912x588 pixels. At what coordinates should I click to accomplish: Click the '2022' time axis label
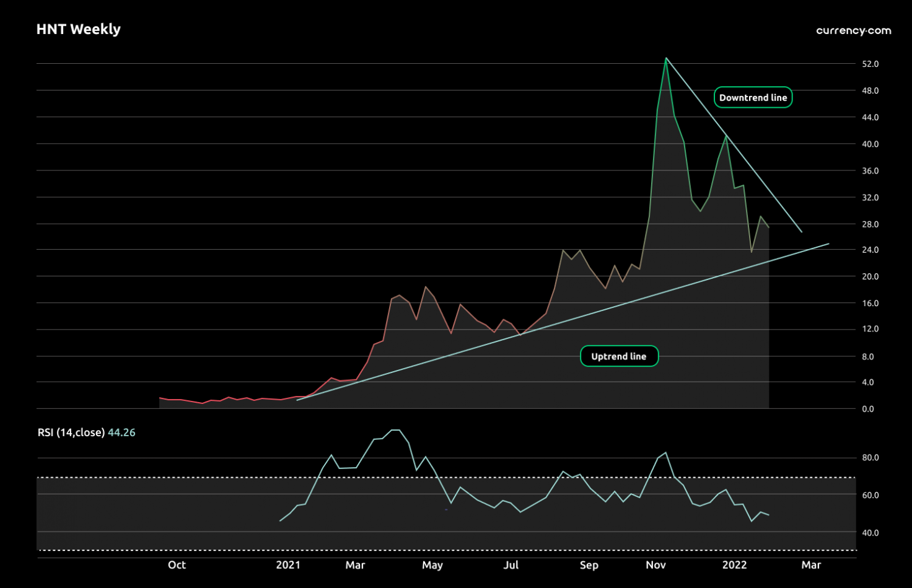click(x=735, y=564)
